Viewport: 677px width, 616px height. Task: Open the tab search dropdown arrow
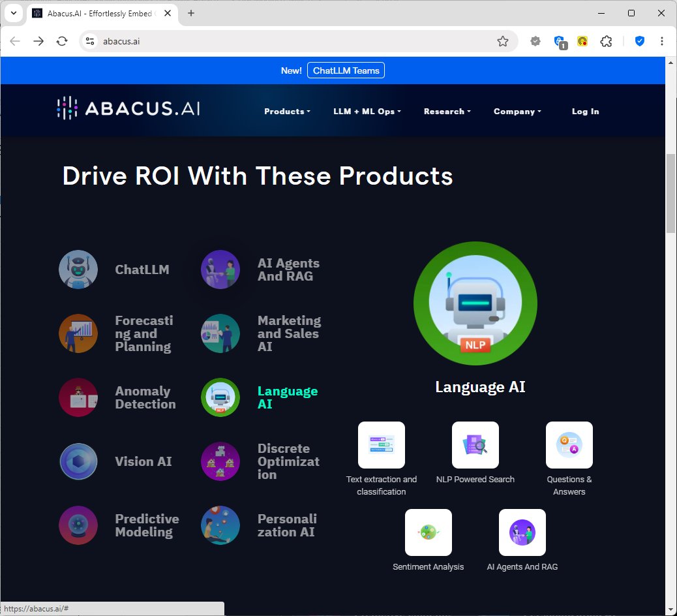14,13
